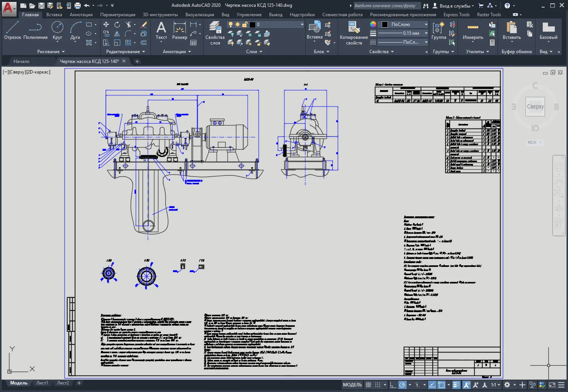
Task: Insert a table from the Аннотации panel
Action: 193,43
